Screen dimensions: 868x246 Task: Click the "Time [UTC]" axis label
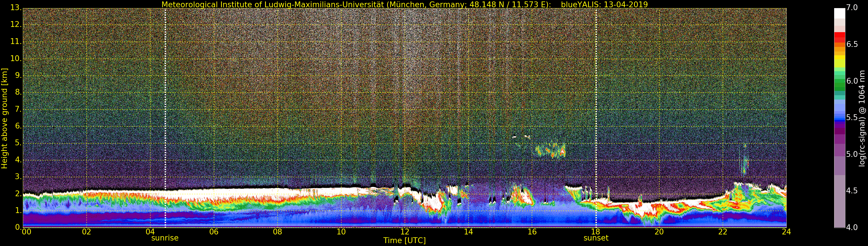coord(404,240)
